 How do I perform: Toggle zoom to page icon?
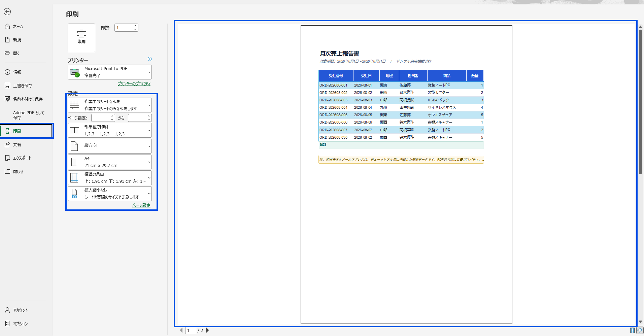coord(640,330)
